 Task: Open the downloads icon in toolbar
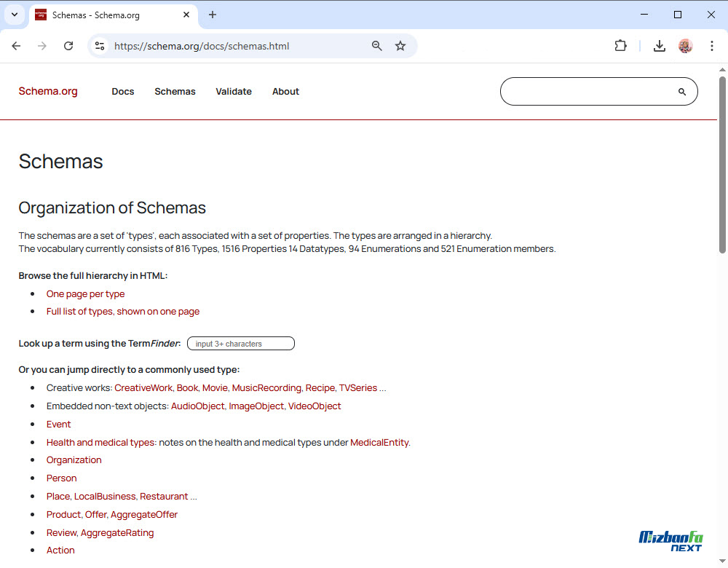point(660,46)
